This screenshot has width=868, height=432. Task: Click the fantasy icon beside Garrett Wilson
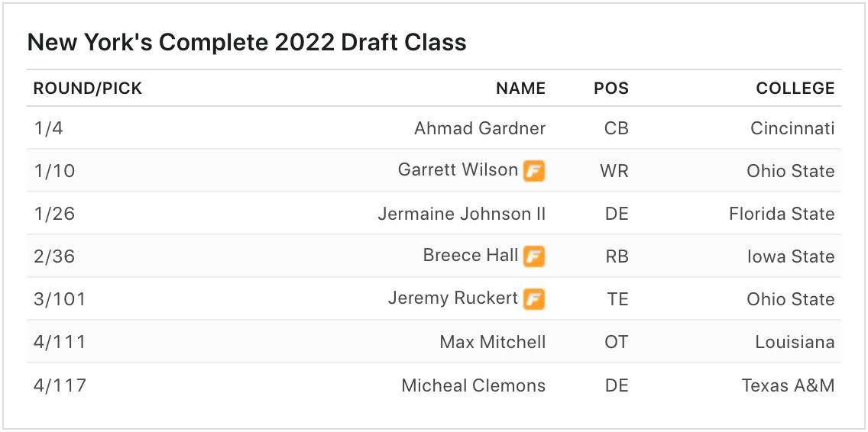(x=534, y=172)
